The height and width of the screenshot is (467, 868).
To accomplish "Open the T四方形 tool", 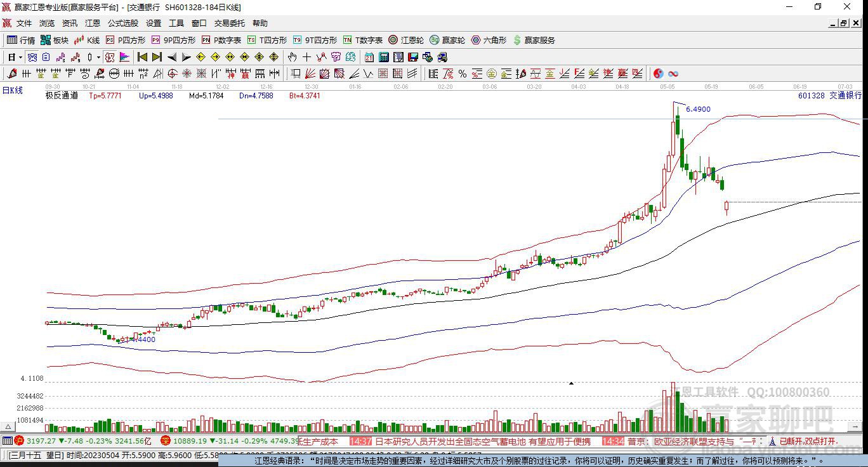I will (x=267, y=40).
